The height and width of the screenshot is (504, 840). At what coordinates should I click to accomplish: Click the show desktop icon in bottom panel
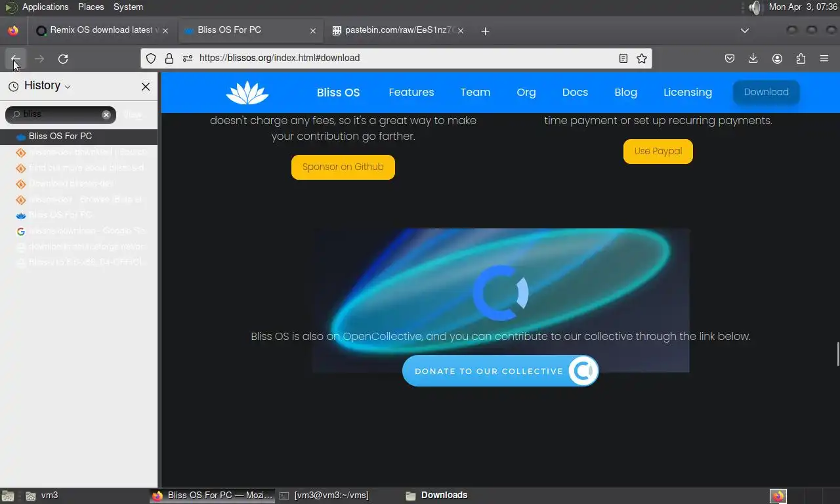coord(8,496)
